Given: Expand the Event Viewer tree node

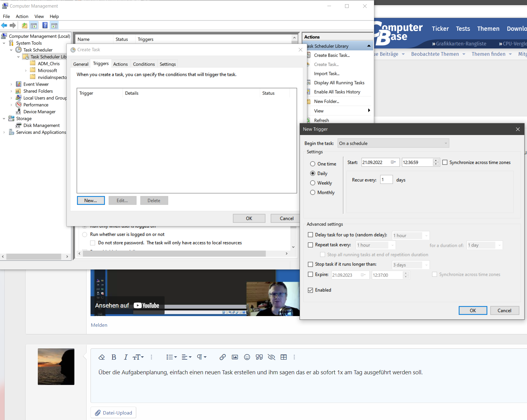Looking at the screenshot, I should click(11, 84).
